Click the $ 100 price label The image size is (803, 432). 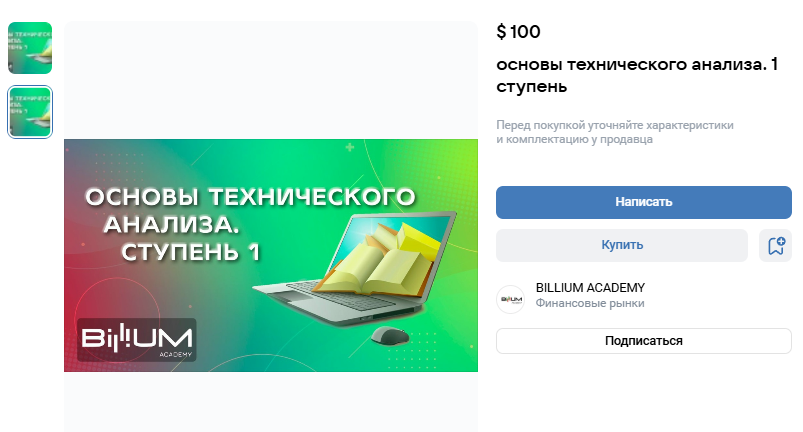[x=518, y=32]
